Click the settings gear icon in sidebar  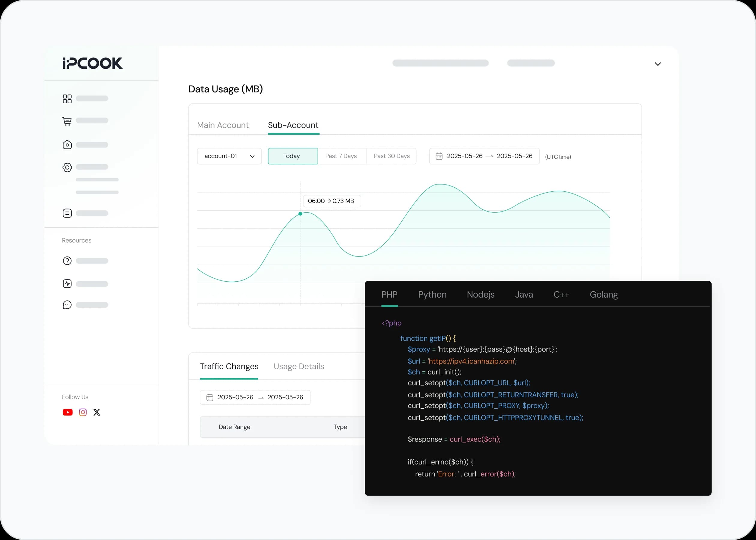click(x=67, y=167)
